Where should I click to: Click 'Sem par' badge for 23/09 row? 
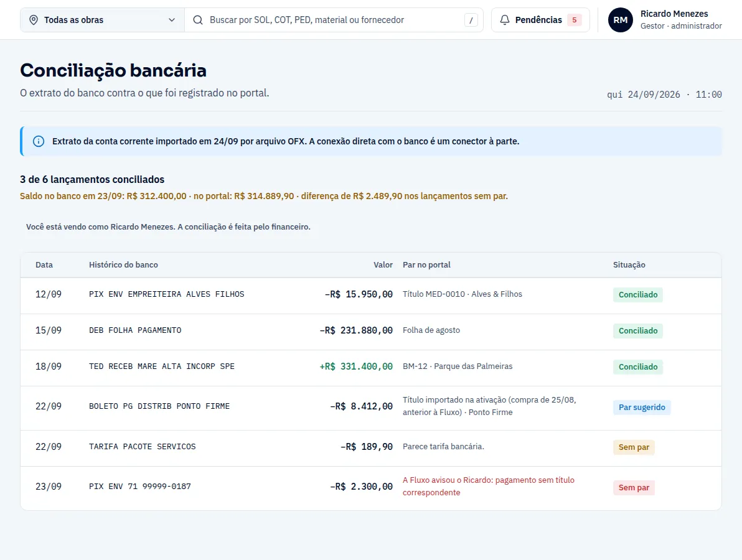point(634,488)
